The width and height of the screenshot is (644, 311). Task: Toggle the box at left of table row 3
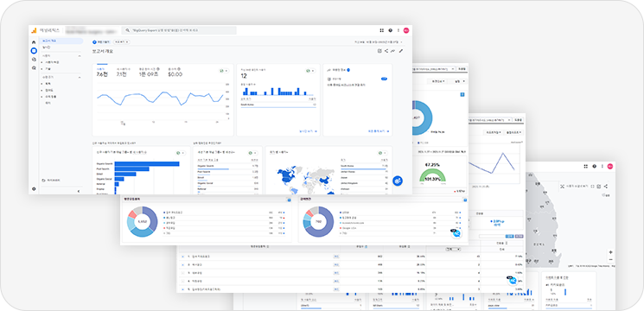pos(182,272)
